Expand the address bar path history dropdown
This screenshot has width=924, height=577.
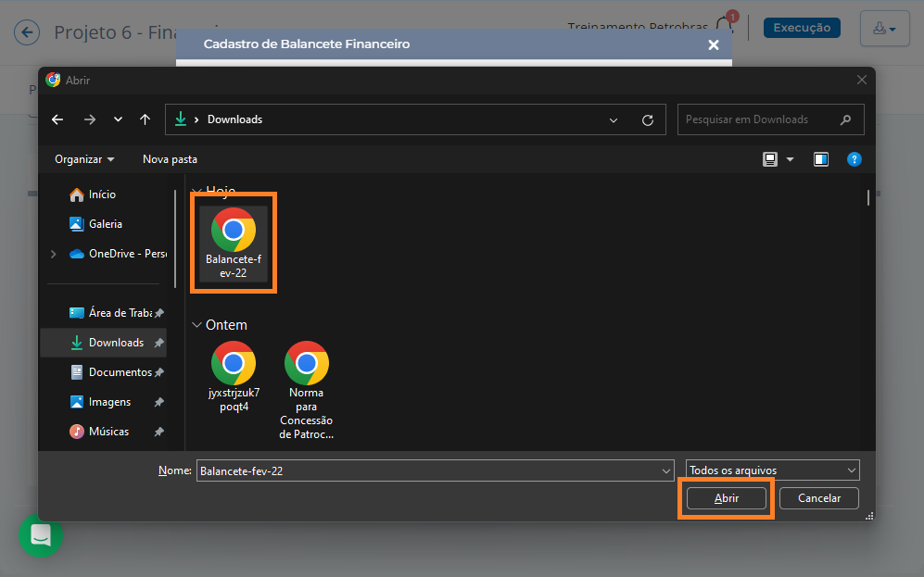[614, 120]
